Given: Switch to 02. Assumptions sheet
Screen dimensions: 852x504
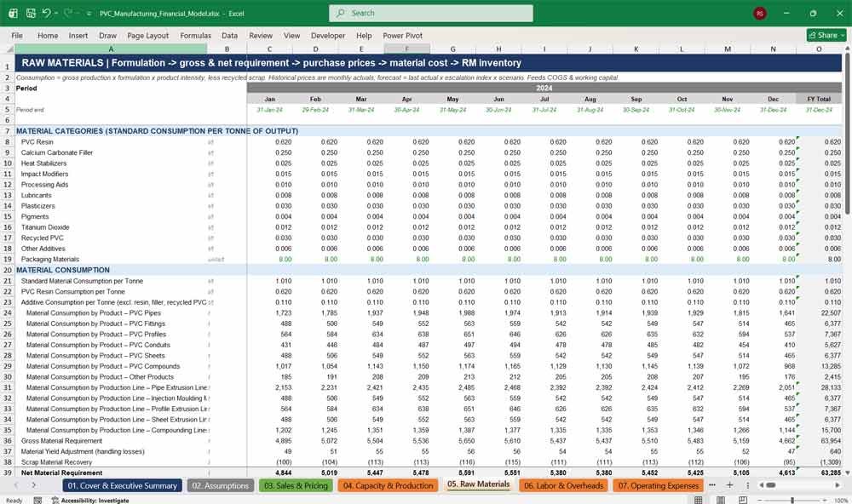Looking at the screenshot, I should tap(220, 485).
